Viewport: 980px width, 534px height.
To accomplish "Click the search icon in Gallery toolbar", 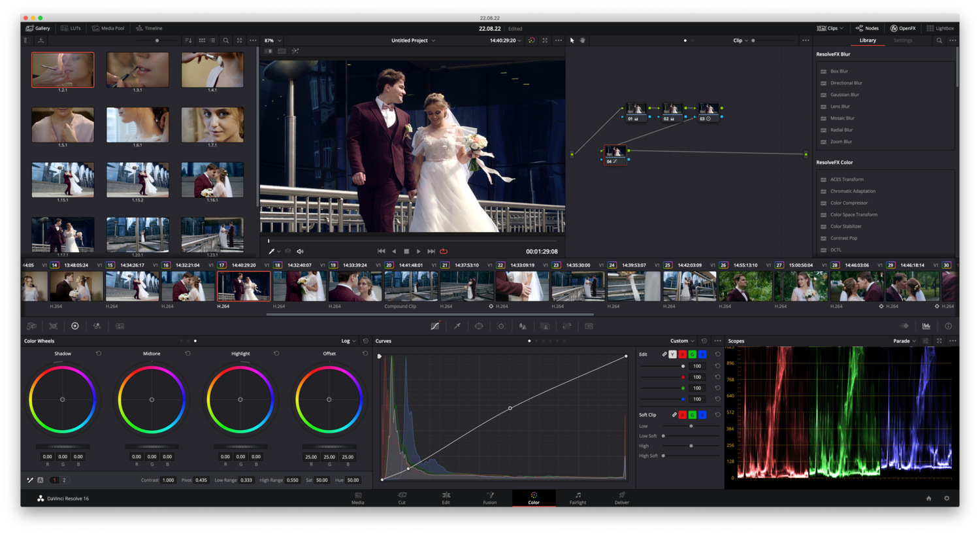I will tap(226, 41).
